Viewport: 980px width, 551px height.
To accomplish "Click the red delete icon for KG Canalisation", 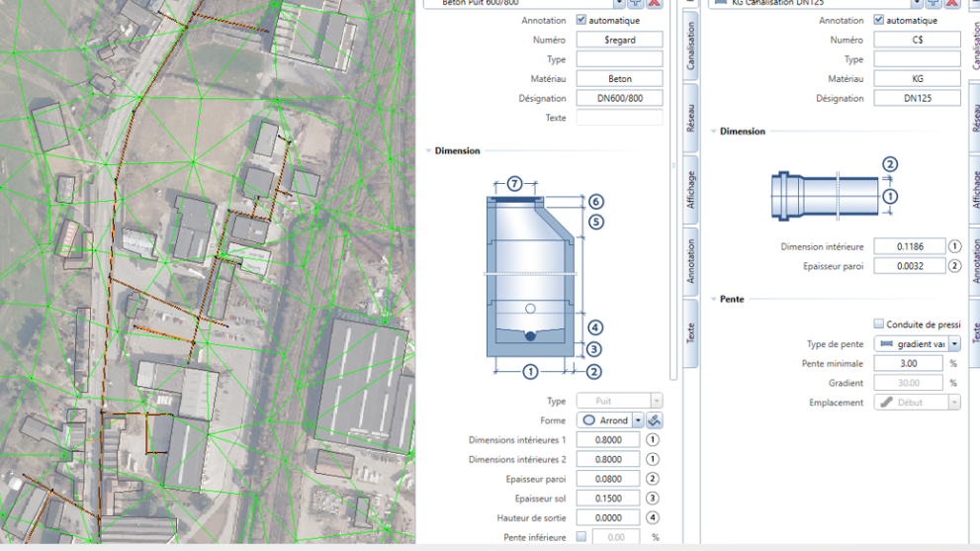I will pyautogui.click(x=951, y=4).
